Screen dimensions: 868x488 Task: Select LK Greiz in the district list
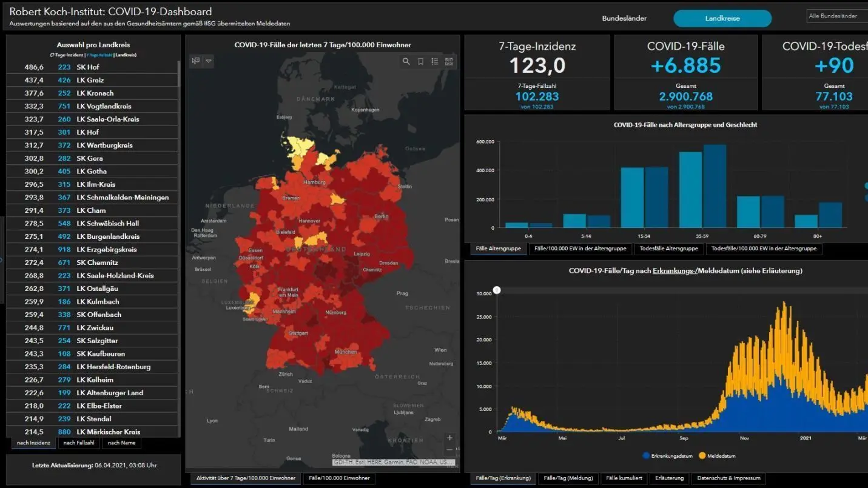point(92,80)
